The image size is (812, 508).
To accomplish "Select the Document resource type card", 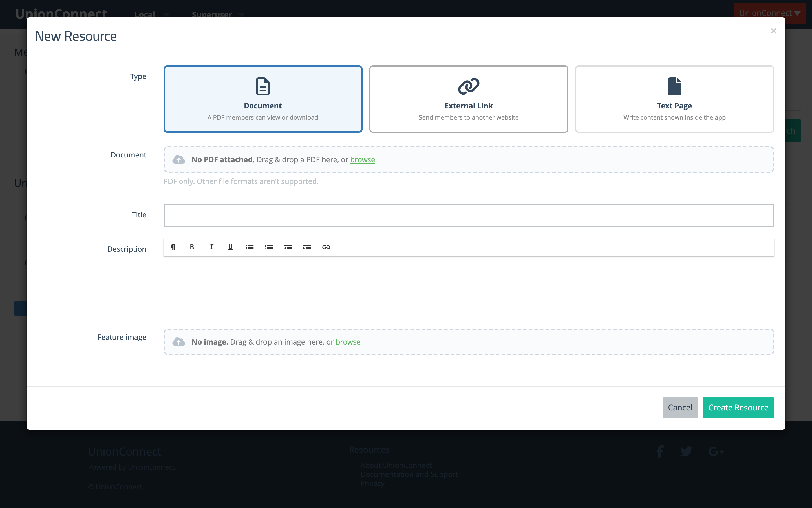I will pyautogui.click(x=263, y=99).
